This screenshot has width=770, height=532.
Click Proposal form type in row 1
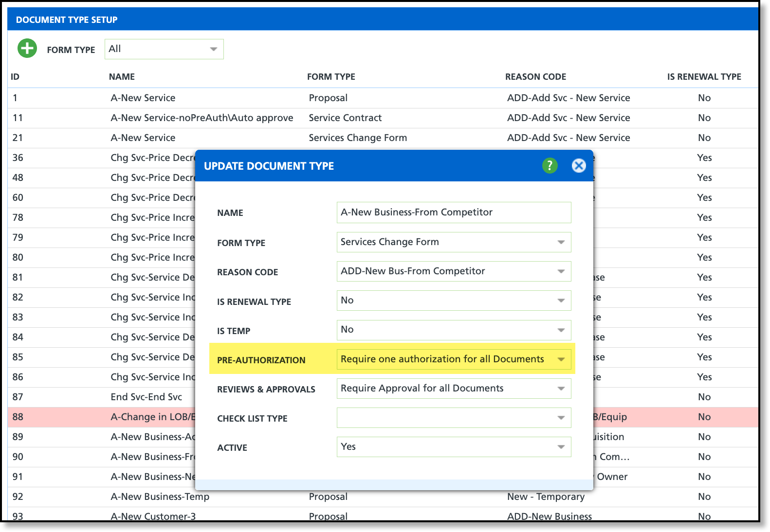point(328,98)
